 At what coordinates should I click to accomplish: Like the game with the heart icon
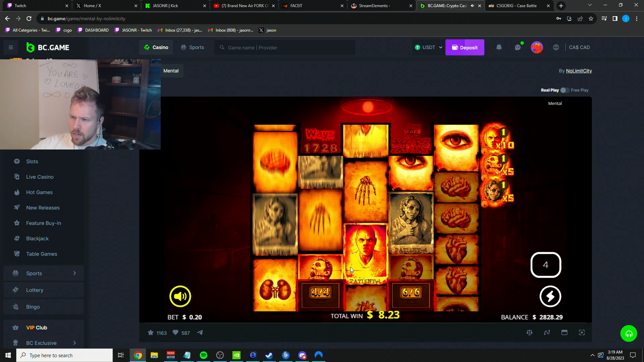tap(175, 333)
